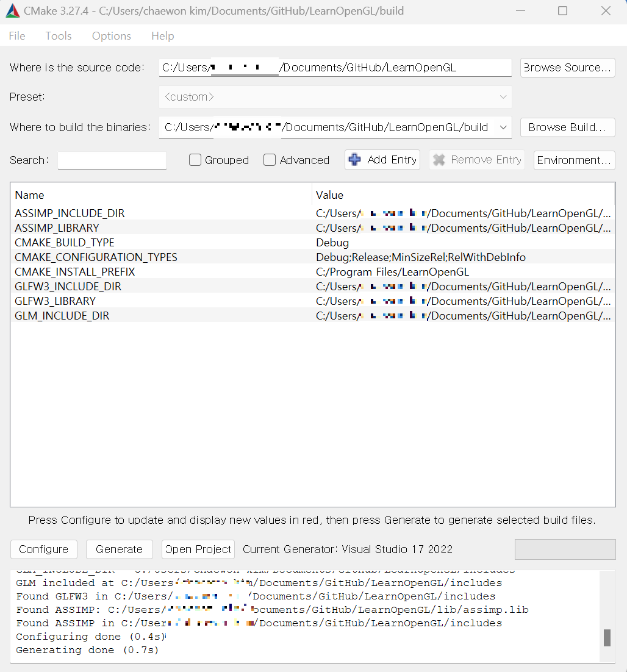
Task: Click the source code path field
Action: click(335, 68)
